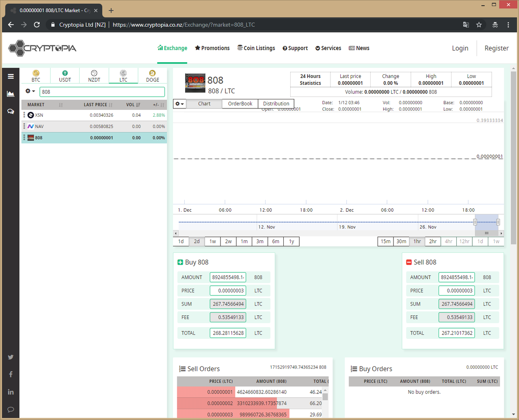Image resolution: width=519 pixels, height=420 pixels.
Task: Sort market list by Market column
Action: pos(45,105)
